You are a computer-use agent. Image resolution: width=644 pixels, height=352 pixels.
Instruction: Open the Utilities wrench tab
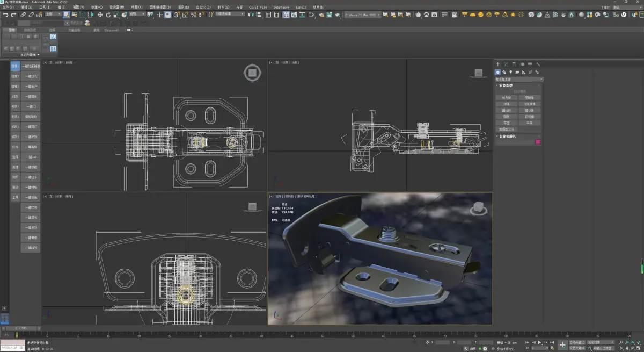tap(538, 64)
